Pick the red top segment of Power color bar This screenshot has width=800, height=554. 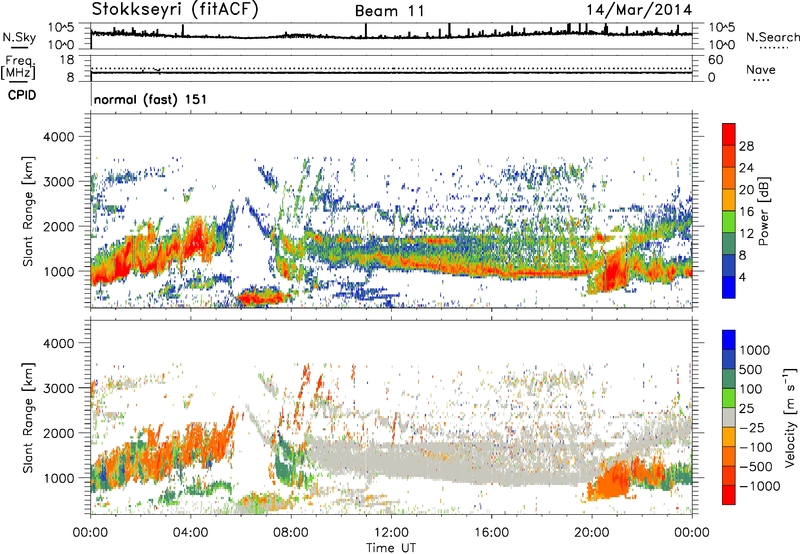coord(729,134)
